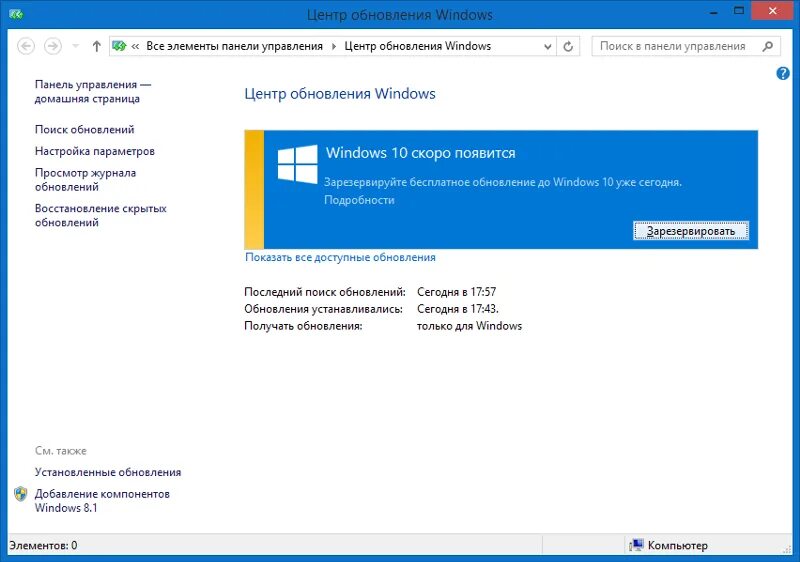800x562 pixels.
Task: Open 'Просмотр журнала обновлений' link
Action: pyautogui.click(x=86, y=180)
